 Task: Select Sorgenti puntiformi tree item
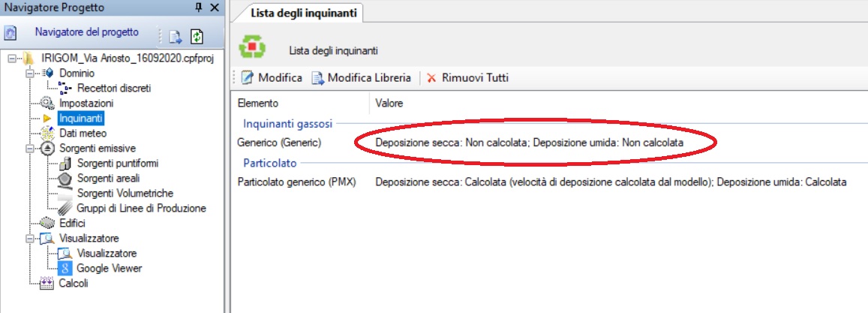pyautogui.click(x=118, y=164)
